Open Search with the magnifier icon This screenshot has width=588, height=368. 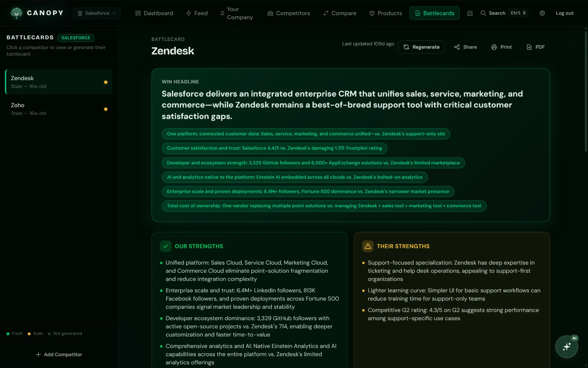click(483, 13)
